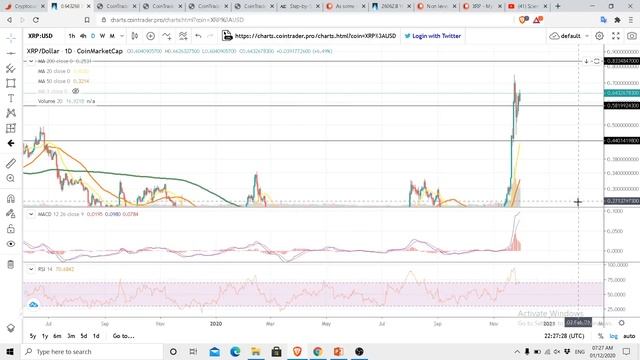Open the Go to... date picker
The height and width of the screenshot is (360, 640).
123,336
